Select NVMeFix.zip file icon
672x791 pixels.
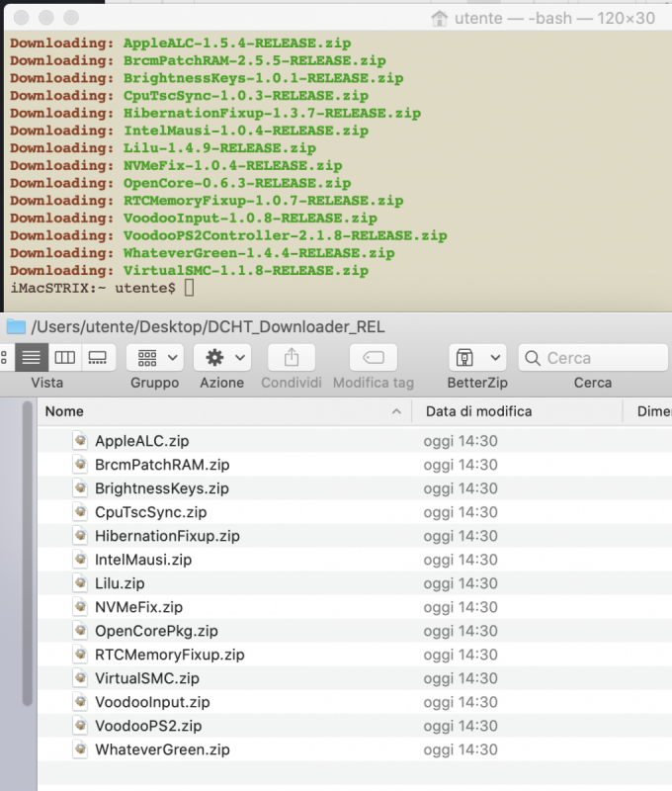[x=80, y=606]
